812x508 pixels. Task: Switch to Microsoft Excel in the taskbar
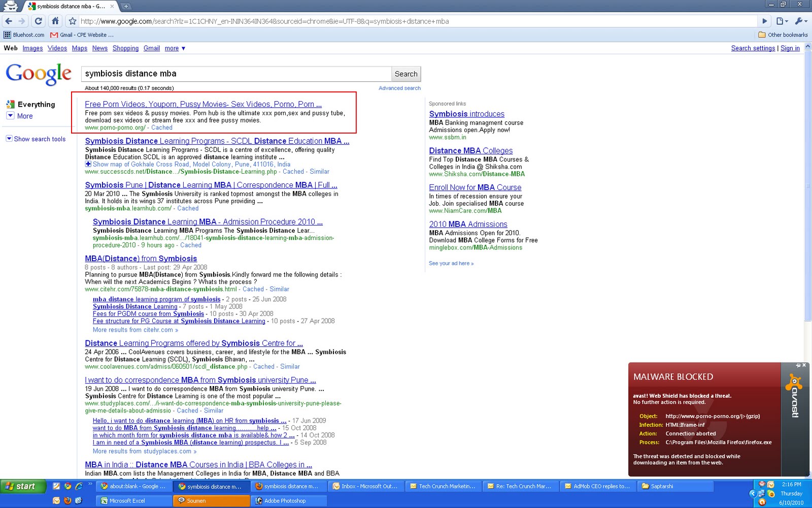click(134, 500)
